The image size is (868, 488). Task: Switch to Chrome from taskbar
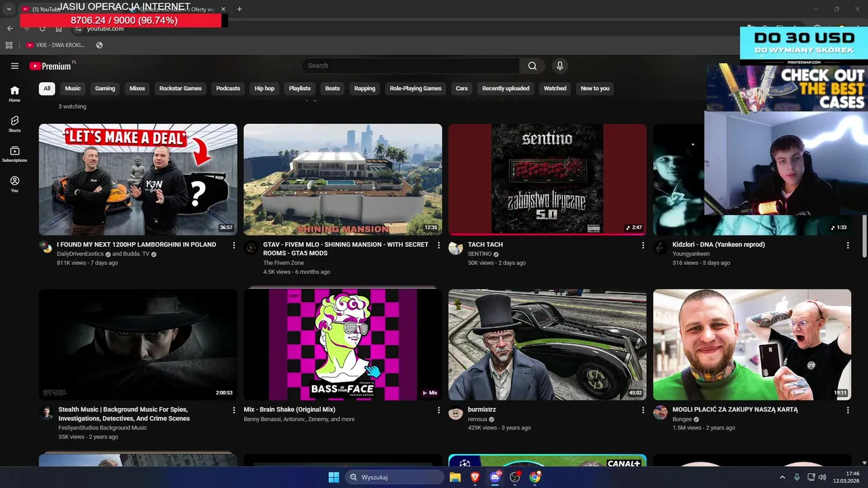point(535,477)
